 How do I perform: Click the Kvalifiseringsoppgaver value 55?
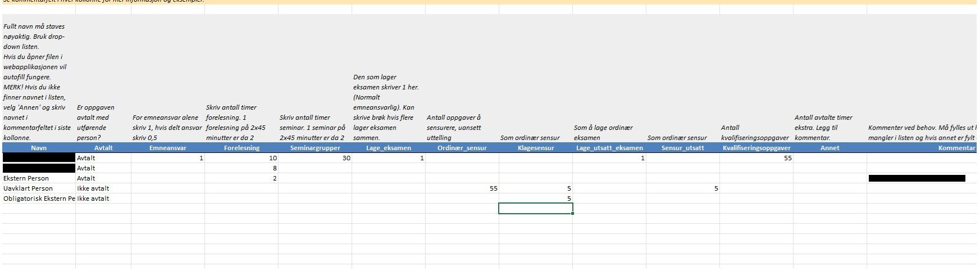coord(756,158)
